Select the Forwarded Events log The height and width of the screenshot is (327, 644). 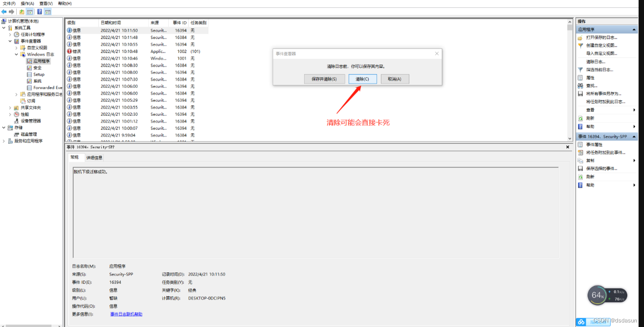(x=47, y=88)
